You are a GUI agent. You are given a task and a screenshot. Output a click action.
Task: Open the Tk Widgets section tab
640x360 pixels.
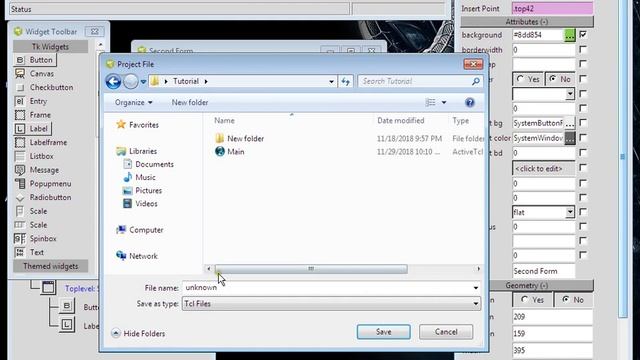(51, 47)
